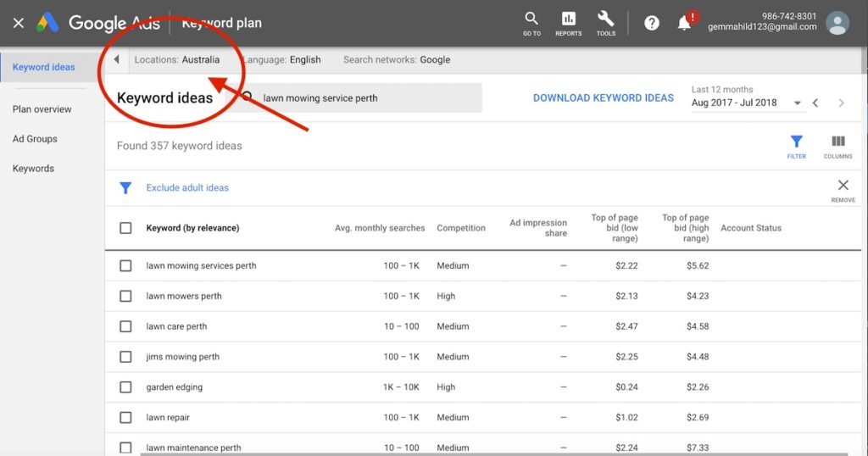The height and width of the screenshot is (456, 868).
Task: Check lawn repair row
Action: 125,417
